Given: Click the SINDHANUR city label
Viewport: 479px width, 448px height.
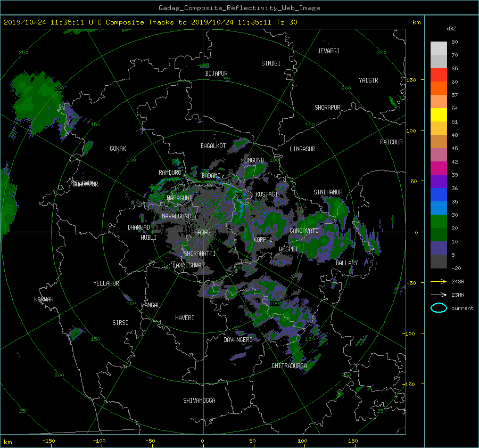Looking at the screenshot, I should (328, 192).
